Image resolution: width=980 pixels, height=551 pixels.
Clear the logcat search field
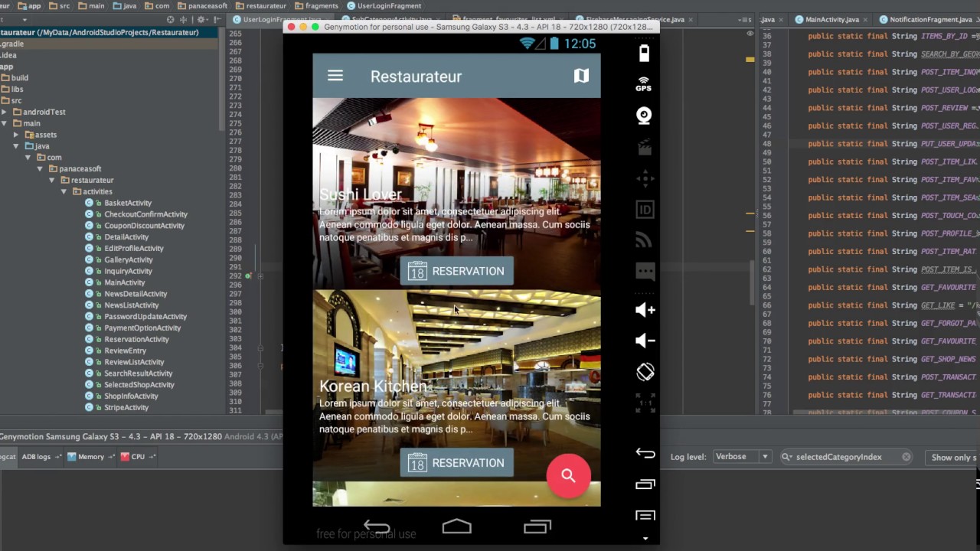point(906,457)
